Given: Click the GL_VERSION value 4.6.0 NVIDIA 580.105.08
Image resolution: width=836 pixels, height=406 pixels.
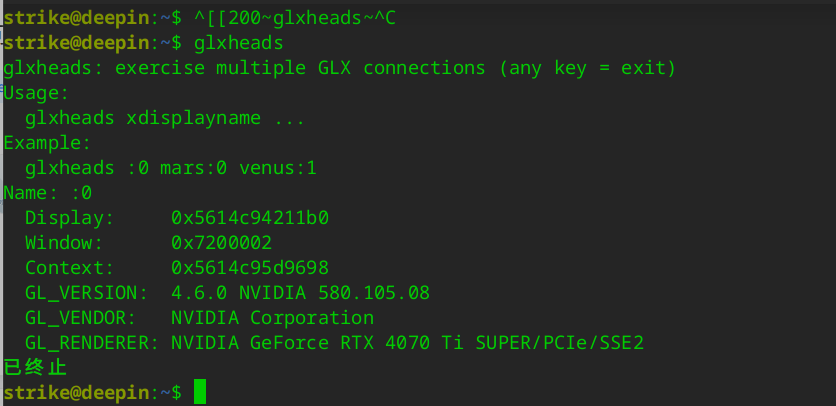Looking at the screenshot, I should coord(300,293).
